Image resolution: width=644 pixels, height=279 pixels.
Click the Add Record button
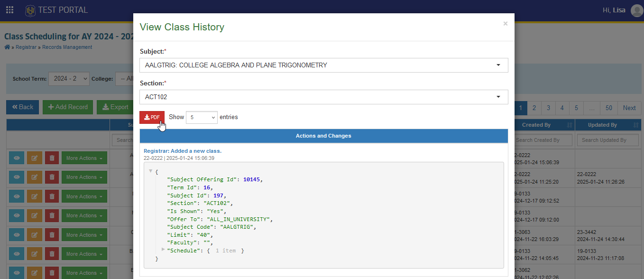point(68,107)
